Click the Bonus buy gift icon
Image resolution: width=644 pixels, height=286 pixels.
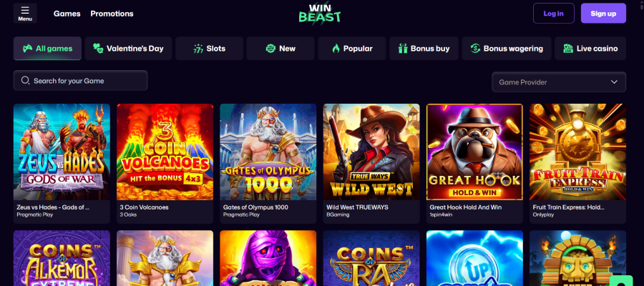pyautogui.click(x=402, y=49)
